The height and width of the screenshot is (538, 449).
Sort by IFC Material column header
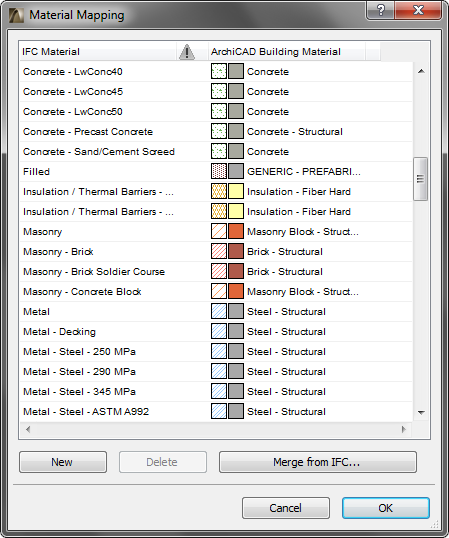click(98, 52)
